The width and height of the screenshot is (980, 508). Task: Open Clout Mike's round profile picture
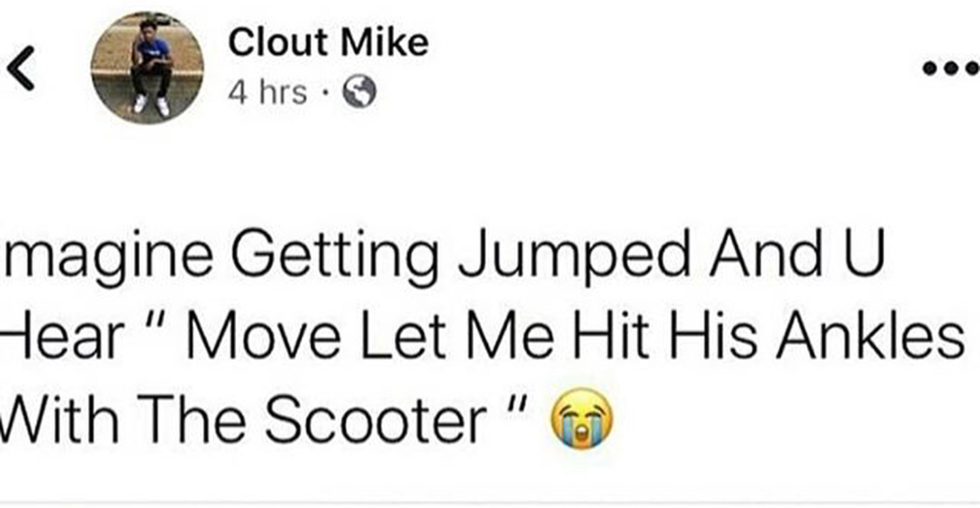(147, 68)
